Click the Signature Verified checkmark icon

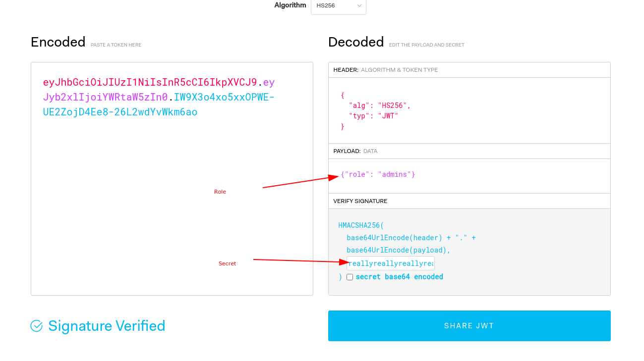click(x=36, y=325)
